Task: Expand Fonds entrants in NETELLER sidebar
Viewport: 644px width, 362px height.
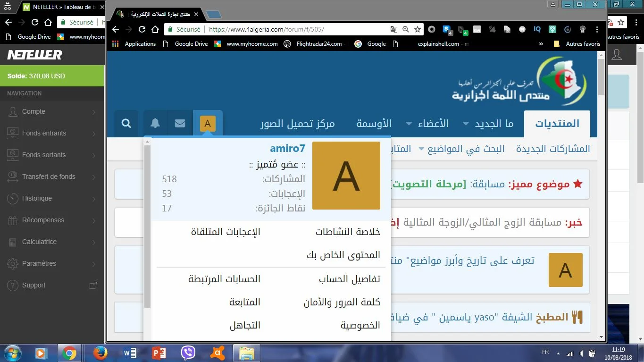Action: pos(52,134)
